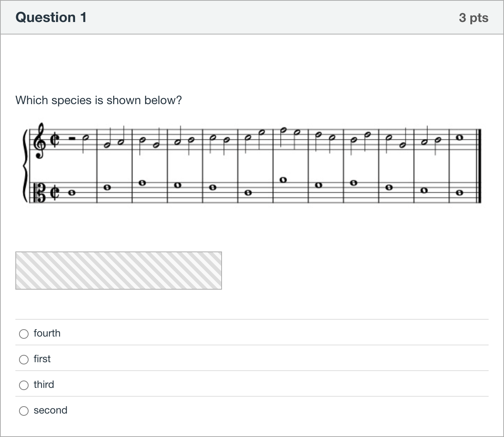Select the "first" radio option
Image resolution: width=504 pixels, height=437 pixels.
(24, 359)
